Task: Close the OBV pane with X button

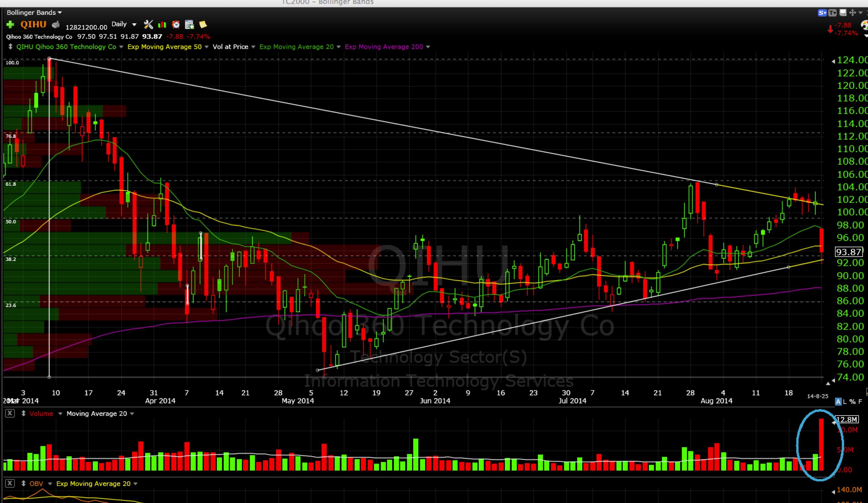Action: point(10,483)
